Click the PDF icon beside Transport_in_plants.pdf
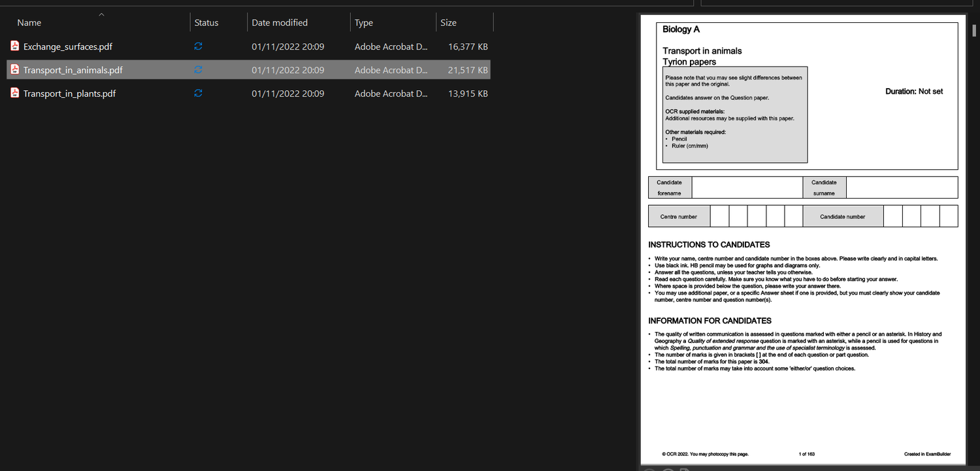The width and height of the screenshot is (980, 471). (14, 93)
